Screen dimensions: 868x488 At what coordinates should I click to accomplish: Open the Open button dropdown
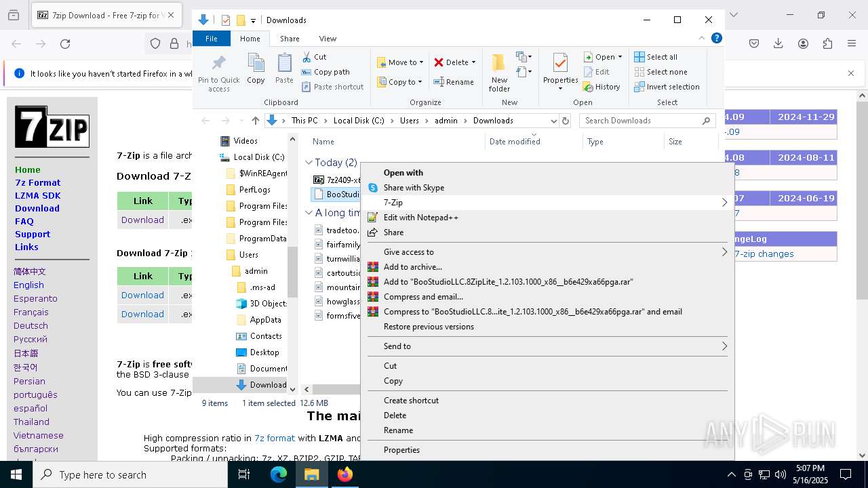(620, 57)
